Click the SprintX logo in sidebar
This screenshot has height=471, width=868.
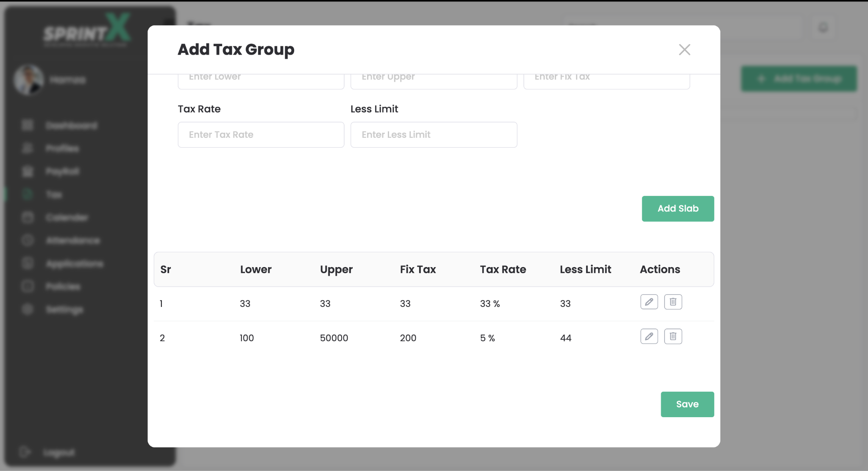(87, 31)
